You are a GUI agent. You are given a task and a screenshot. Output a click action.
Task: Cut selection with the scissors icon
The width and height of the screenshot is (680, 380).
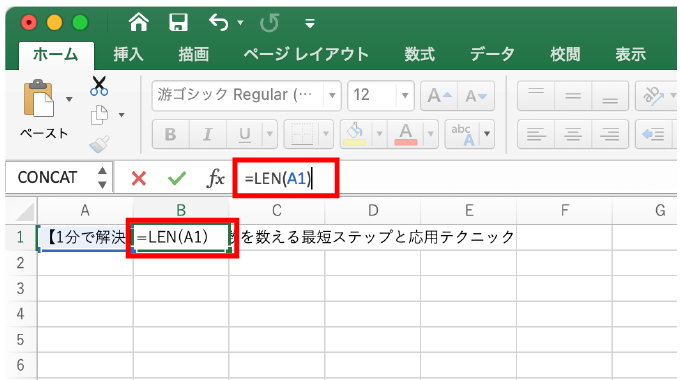point(99,86)
